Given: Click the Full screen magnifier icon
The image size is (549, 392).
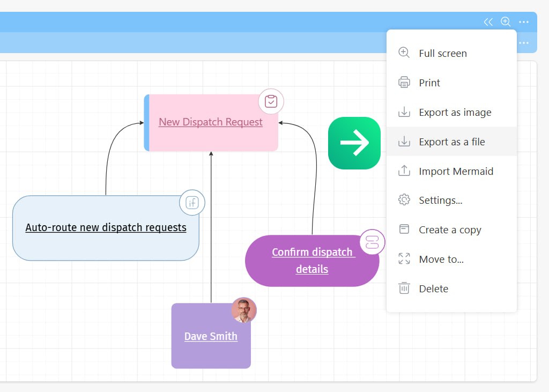Looking at the screenshot, I should (x=404, y=53).
